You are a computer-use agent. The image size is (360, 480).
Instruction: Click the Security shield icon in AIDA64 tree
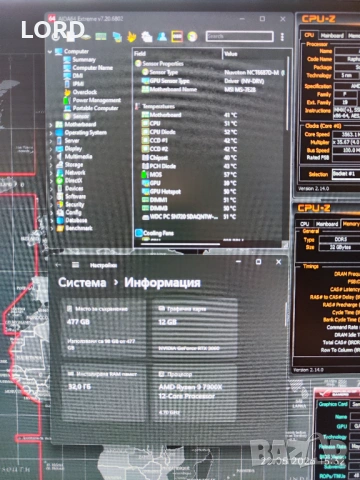tap(60, 204)
